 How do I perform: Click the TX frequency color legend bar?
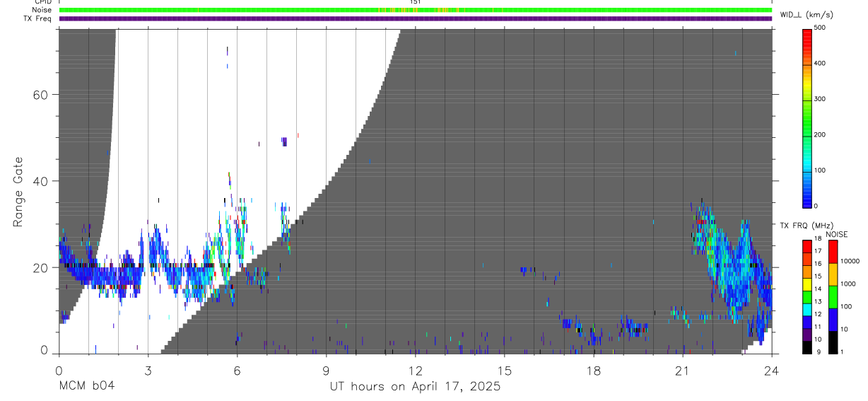point(807,296)
